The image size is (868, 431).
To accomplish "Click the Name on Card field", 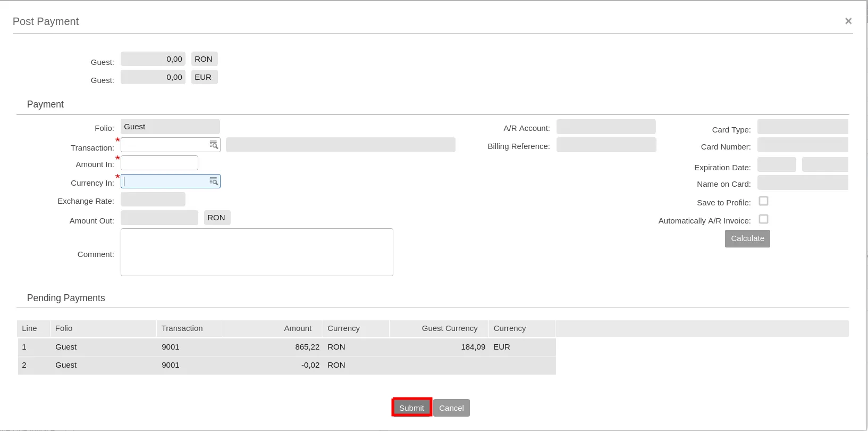I will [x=803, y=183].
